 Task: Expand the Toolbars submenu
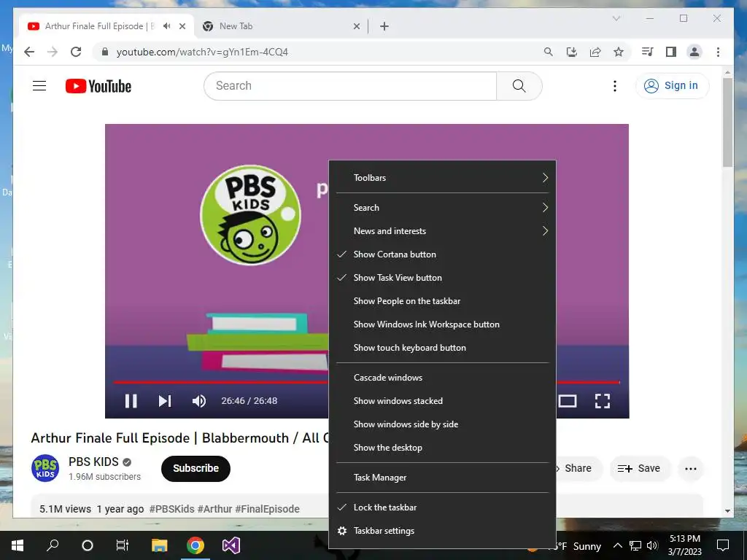click(x=442, y=178)
